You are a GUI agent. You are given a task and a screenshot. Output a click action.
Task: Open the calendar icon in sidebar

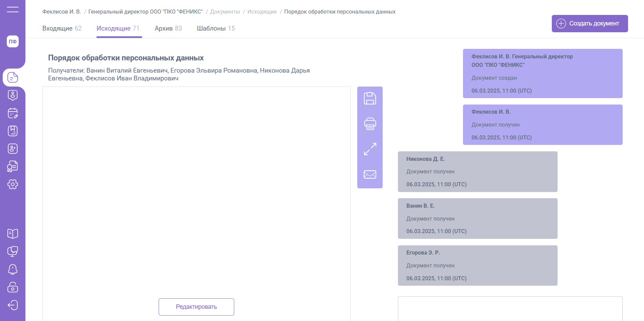click(13, 113)
